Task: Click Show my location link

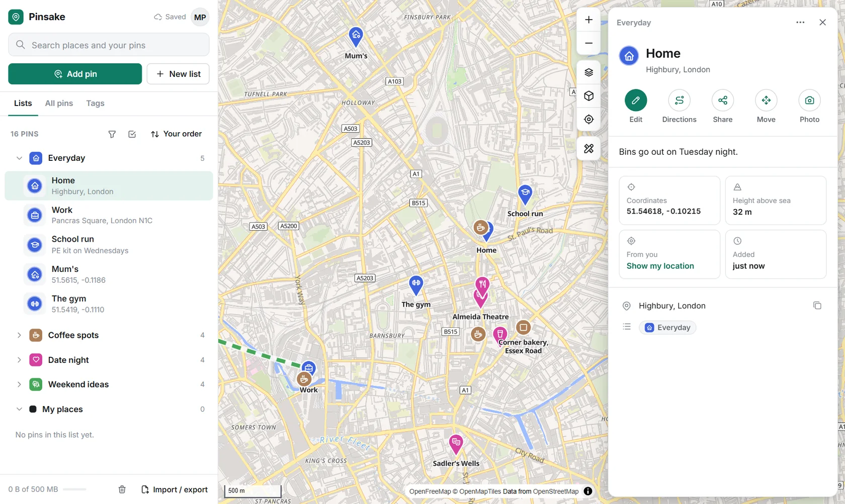Action: tap(660, 266)
